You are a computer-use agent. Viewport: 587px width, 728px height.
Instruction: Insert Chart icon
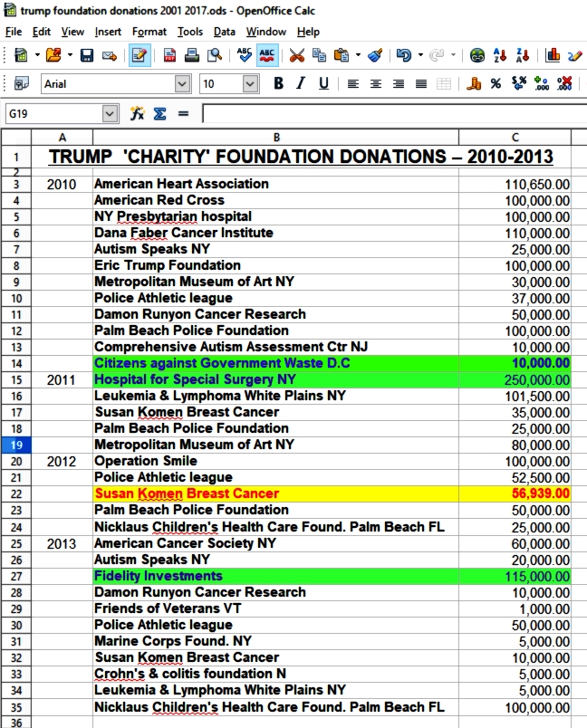tap(553, 56)
